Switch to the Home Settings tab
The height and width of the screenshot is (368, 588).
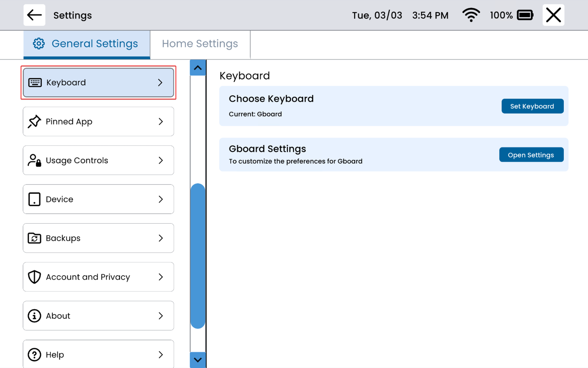pos(200,44)
